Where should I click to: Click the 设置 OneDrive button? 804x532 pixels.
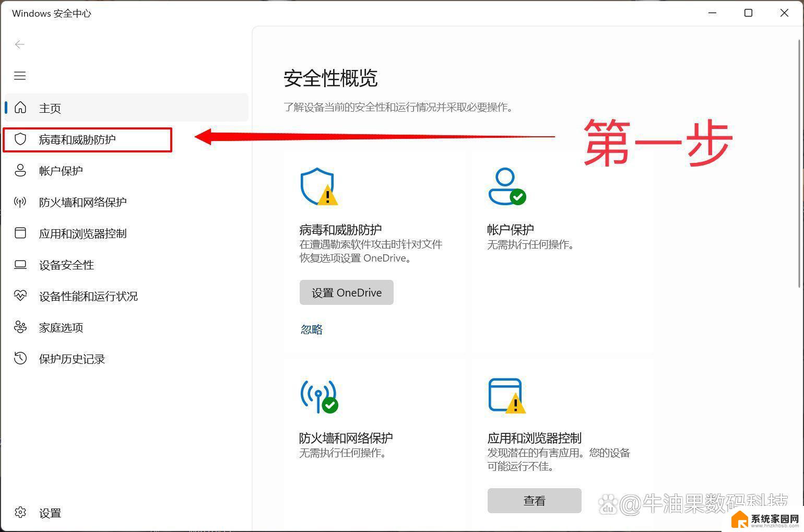(x=347, y=292)
